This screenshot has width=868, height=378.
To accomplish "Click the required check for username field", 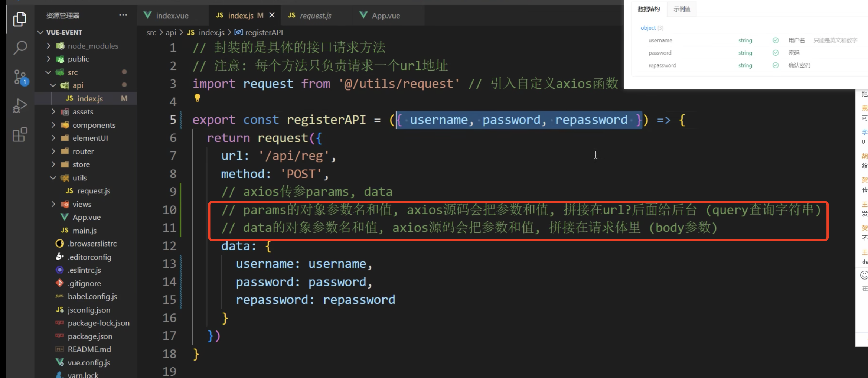I will [776, 40].
